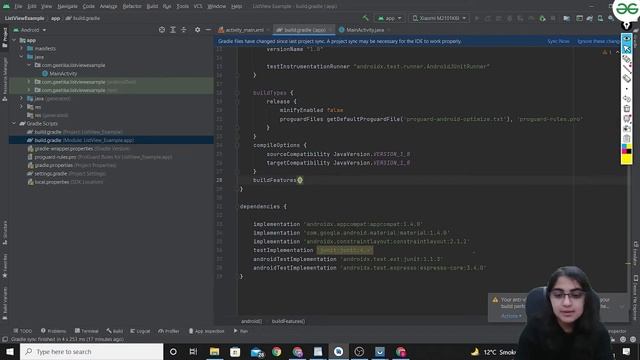Click the hammer Make Project icon

click(365, 18)
